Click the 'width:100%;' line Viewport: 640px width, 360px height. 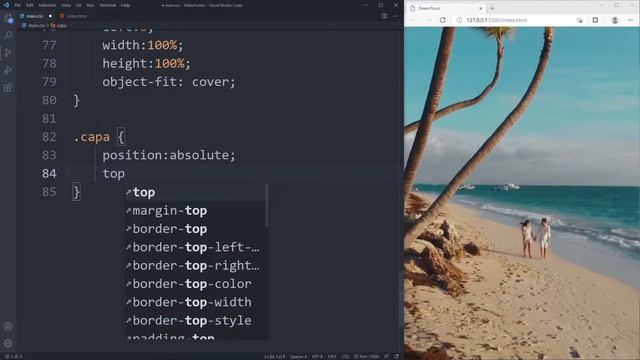[x=142, y=45]
